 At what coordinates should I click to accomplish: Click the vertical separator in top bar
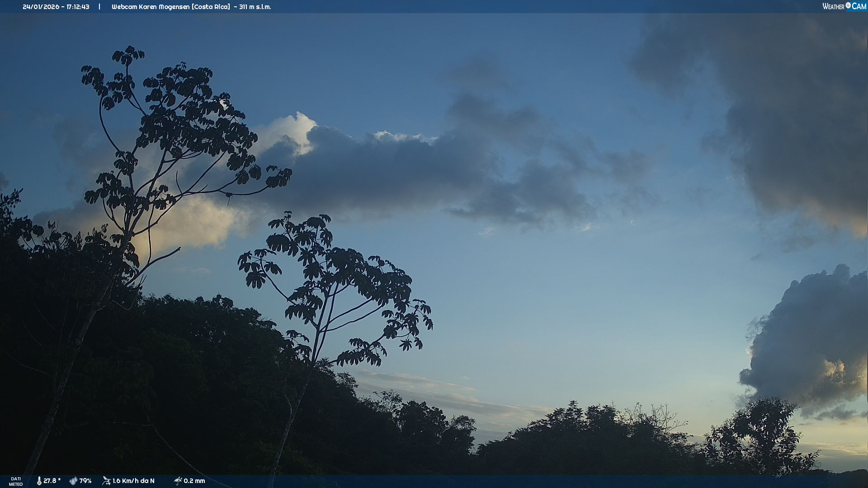point(99,7)
